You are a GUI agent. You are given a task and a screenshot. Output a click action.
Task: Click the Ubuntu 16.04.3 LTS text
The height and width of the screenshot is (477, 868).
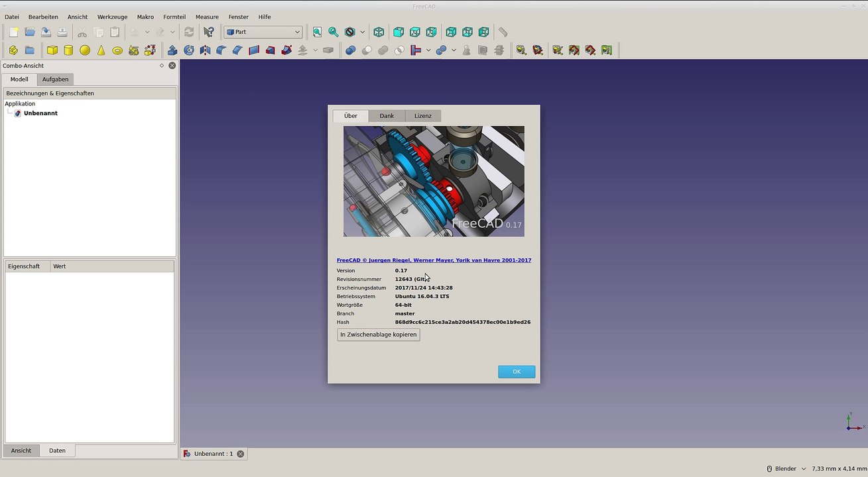click(x=422, y=296)
